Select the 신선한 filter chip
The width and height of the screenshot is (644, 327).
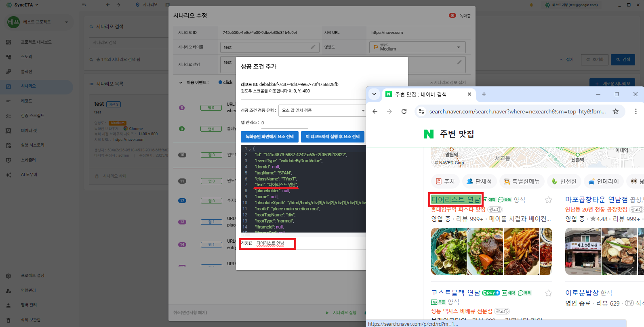tap(564, 182)
